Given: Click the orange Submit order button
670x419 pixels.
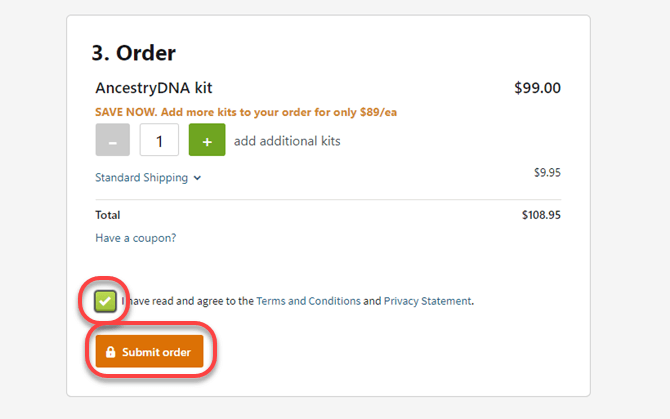Looking at the screenshot, I should [x=149, y=351].
